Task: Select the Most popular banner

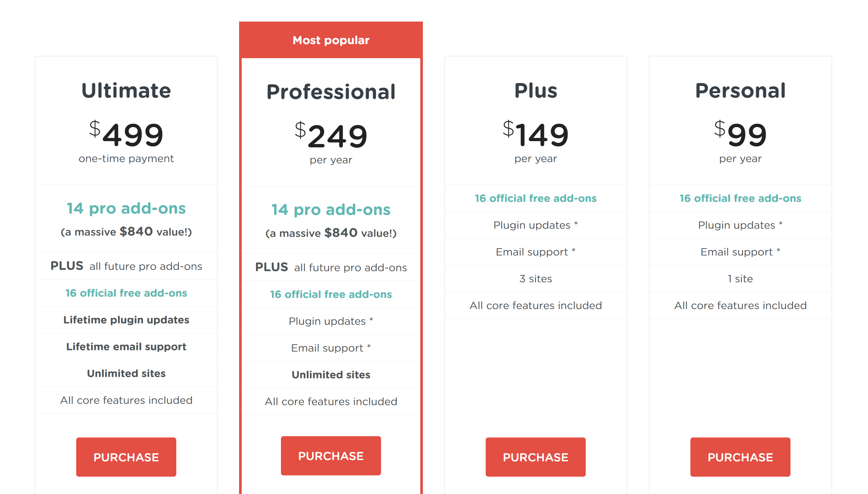Action: point(331,40)
